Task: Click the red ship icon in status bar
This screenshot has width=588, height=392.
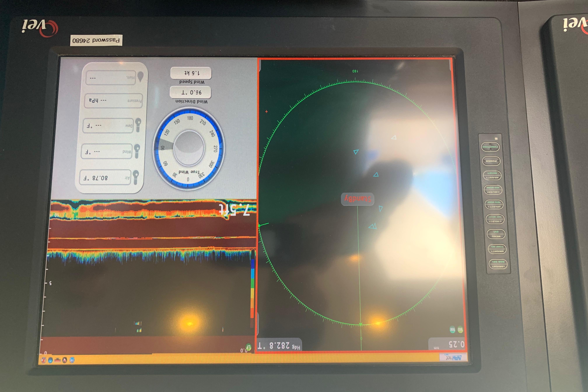Action: coord(57,360)
